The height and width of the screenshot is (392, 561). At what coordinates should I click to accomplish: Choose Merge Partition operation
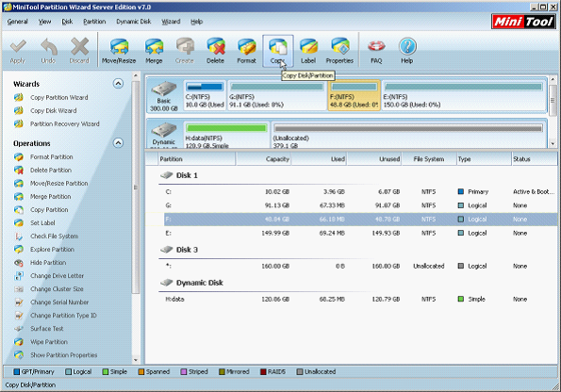click(51, 196)
